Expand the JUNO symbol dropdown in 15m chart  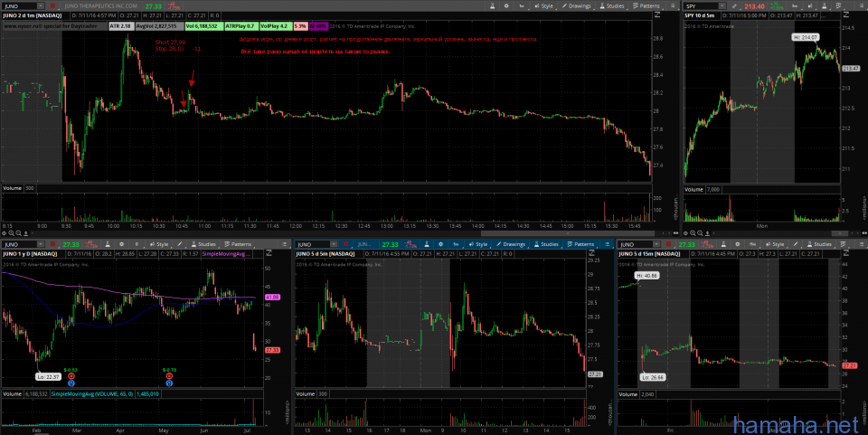pos(656,244)
